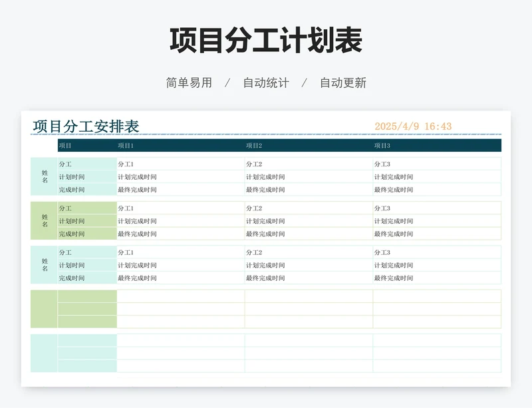532x408 pixels.
Task: Select the 2025/4/9 16:43 timestamp cell
Action: (413, 126)
